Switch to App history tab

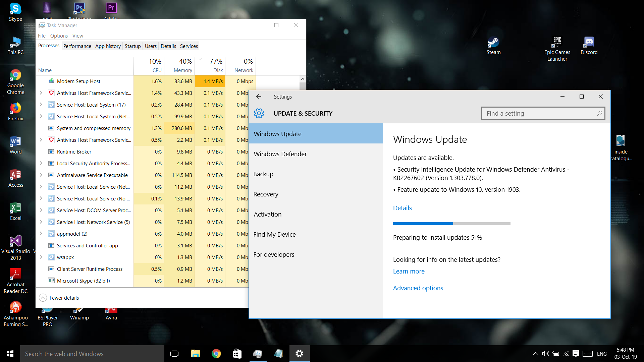tap(108, 46)
